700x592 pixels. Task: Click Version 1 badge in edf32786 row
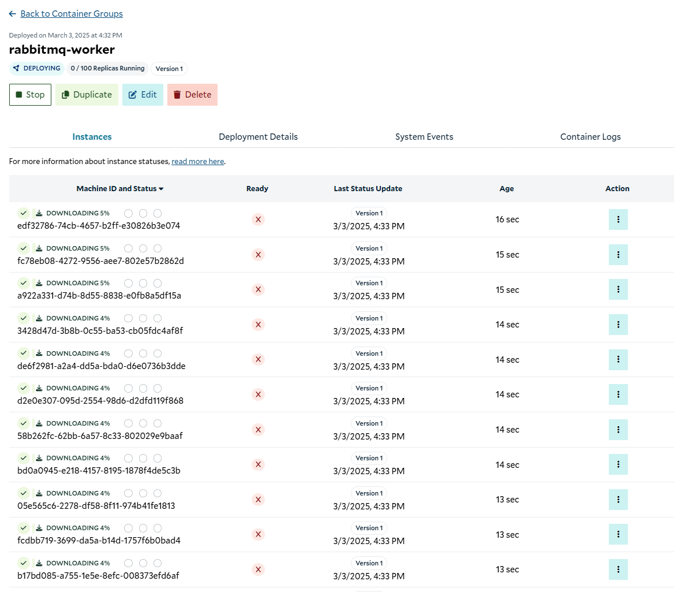click(x=369, y=213)
